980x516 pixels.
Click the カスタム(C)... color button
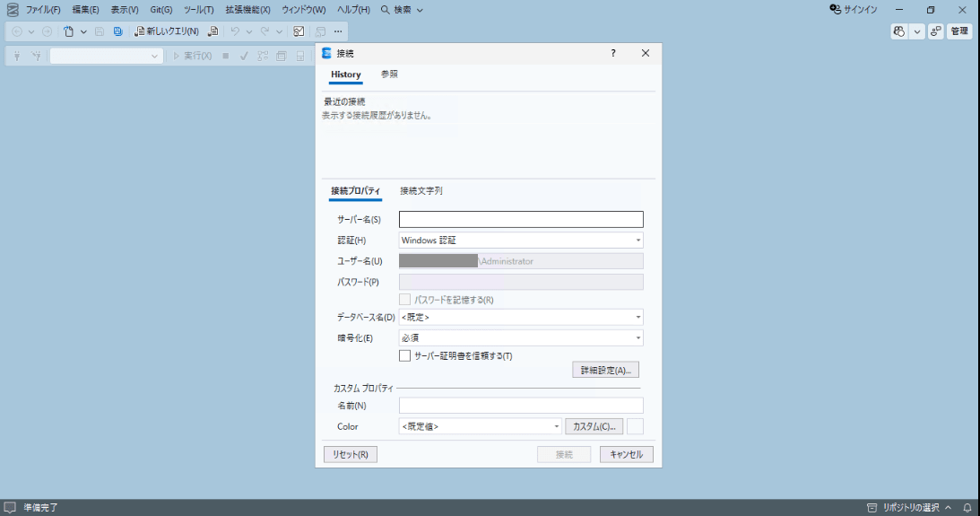click(594, 426)
